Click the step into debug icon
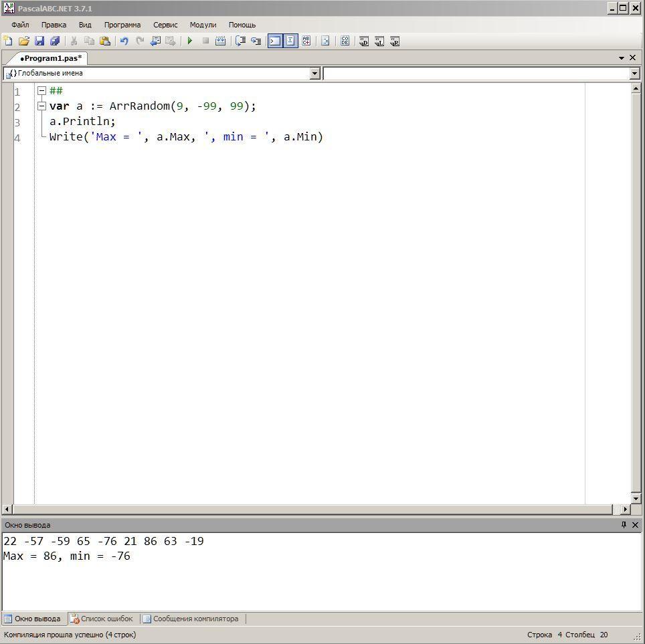The image size is (645, 644). tap(256, 41)
